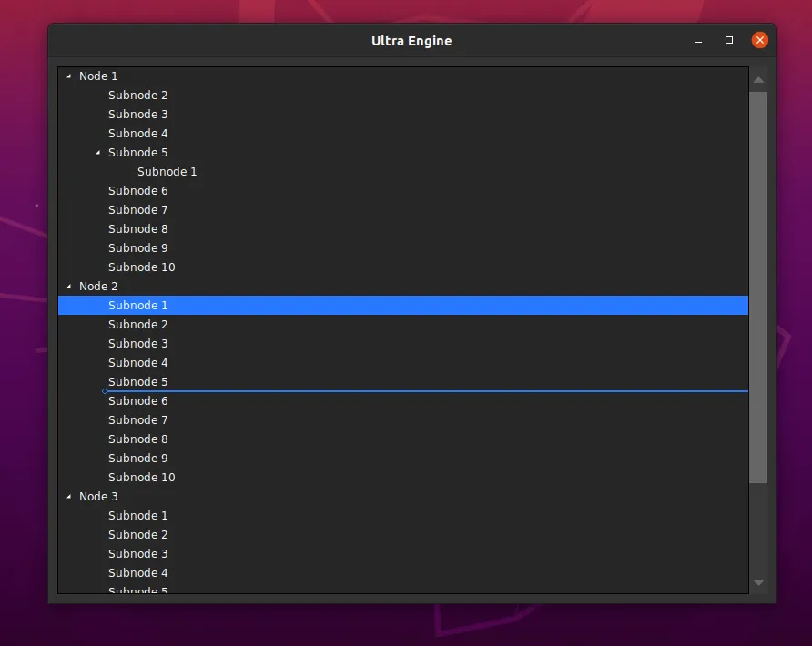Viewport: 812px width, 646px height.
Task: Click the vertical scrollbar thumb
Action: [x=758, y=288]
